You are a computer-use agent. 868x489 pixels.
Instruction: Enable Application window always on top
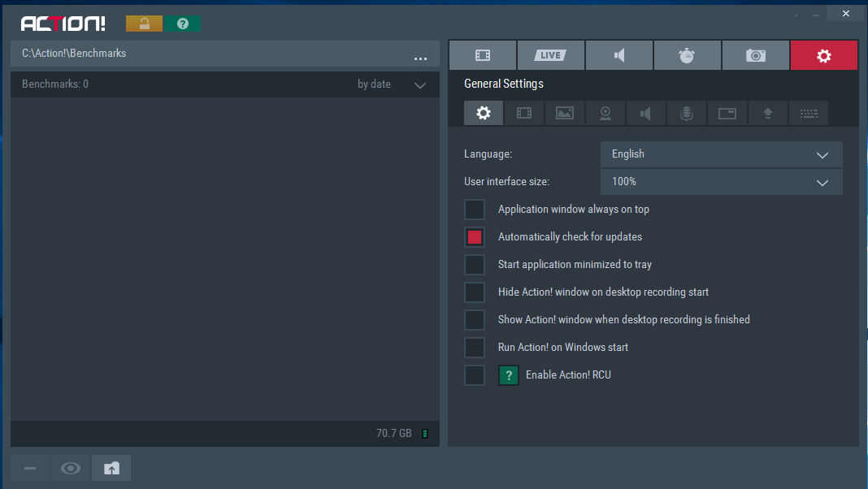(475, 210)
